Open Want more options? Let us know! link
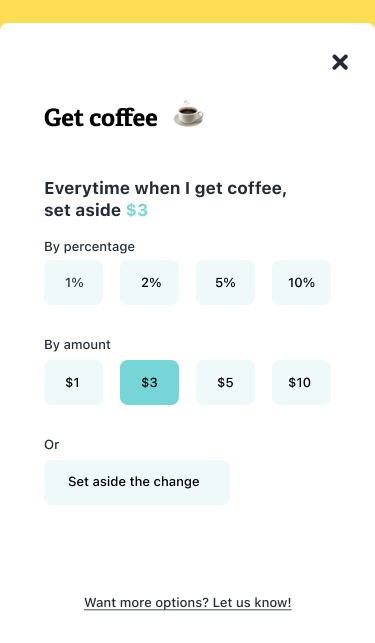 188,603
